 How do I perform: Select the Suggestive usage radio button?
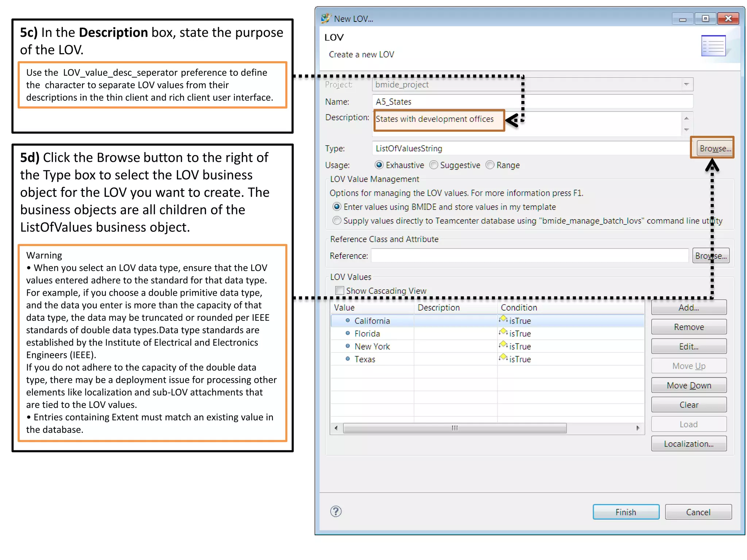pyautogui.click(x=434, y=165)
